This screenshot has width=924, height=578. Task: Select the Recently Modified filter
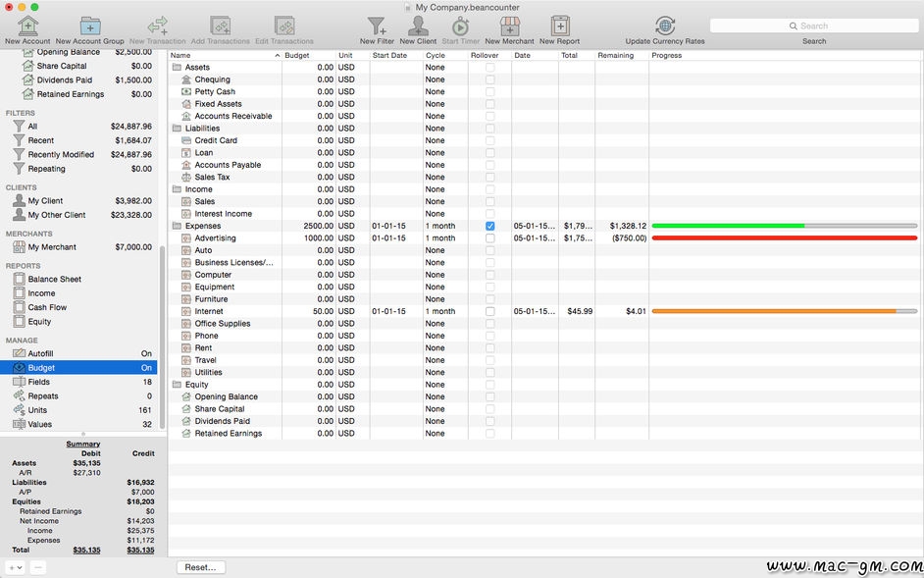coord(61,155)
